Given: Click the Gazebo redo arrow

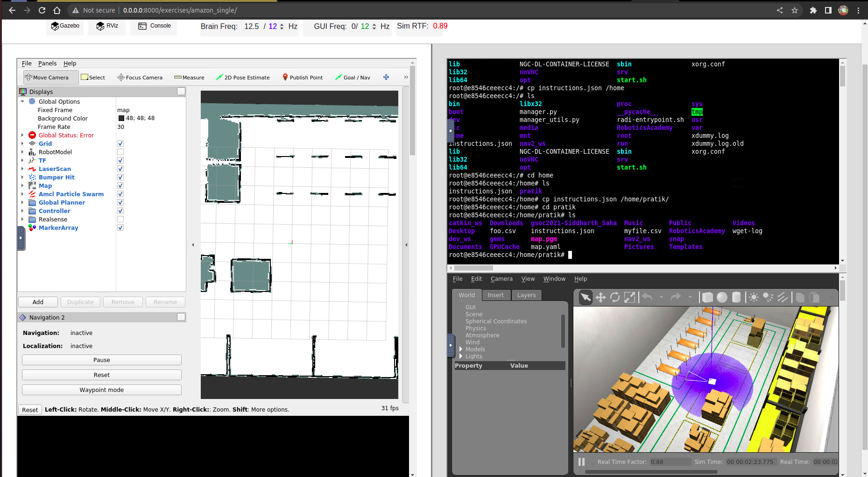Looking at the screenshot, I should click(676, 297).
